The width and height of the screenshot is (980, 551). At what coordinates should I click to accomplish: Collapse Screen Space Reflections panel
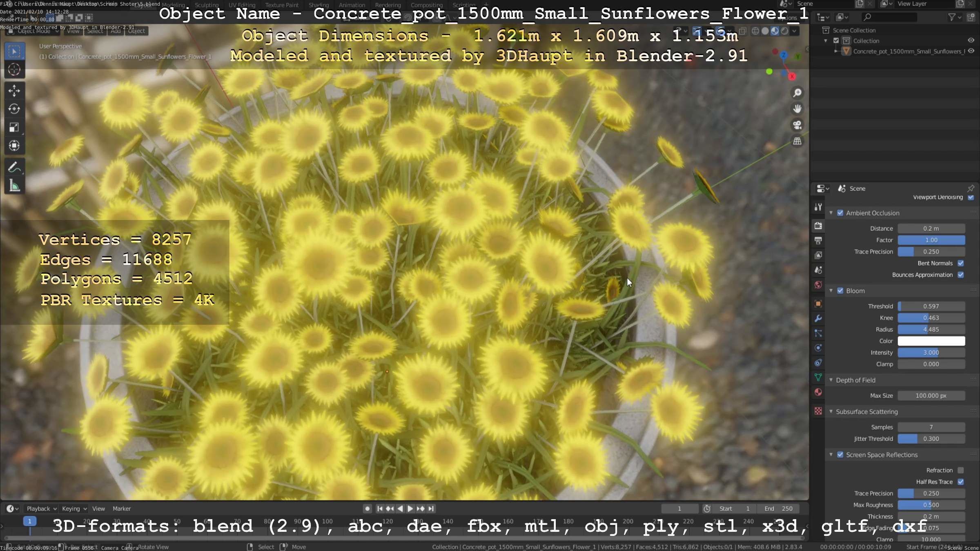click(831, 455)
